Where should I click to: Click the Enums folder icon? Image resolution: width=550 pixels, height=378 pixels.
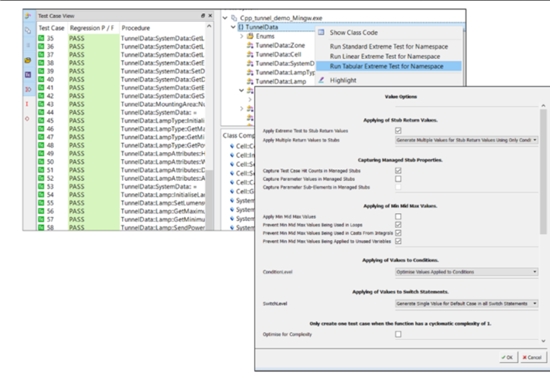(250, 36)
